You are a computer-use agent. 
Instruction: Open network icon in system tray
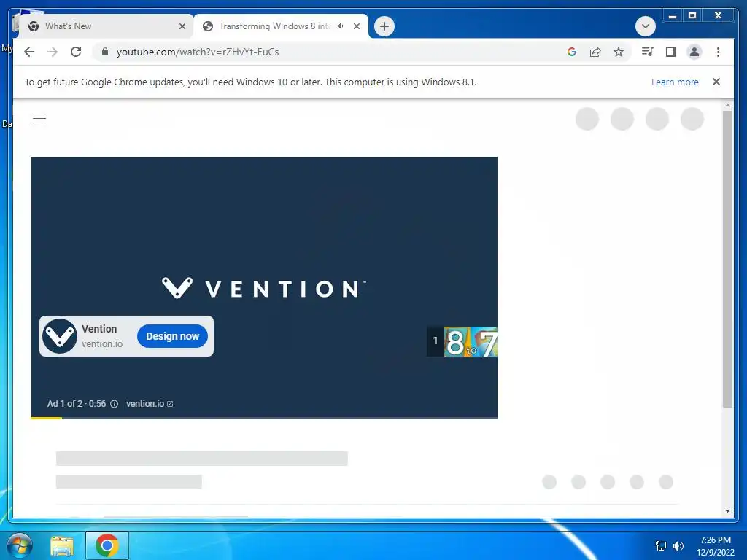point(661,546)
